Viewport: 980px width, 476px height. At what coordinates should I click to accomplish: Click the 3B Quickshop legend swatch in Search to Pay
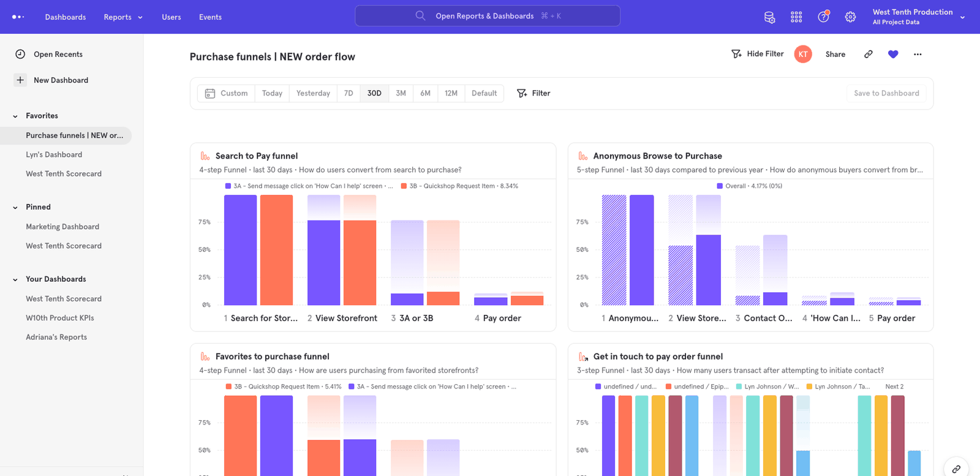coord(404,186)
